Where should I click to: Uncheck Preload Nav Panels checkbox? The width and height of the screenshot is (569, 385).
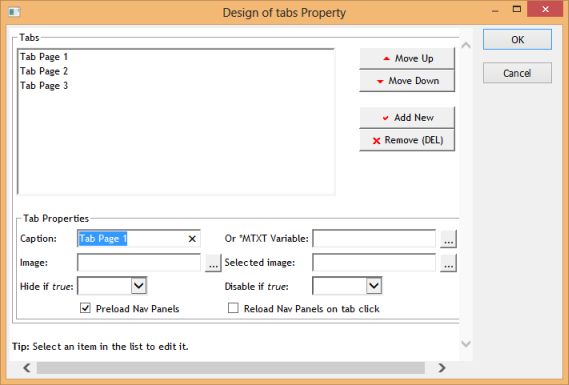point(85,308)
